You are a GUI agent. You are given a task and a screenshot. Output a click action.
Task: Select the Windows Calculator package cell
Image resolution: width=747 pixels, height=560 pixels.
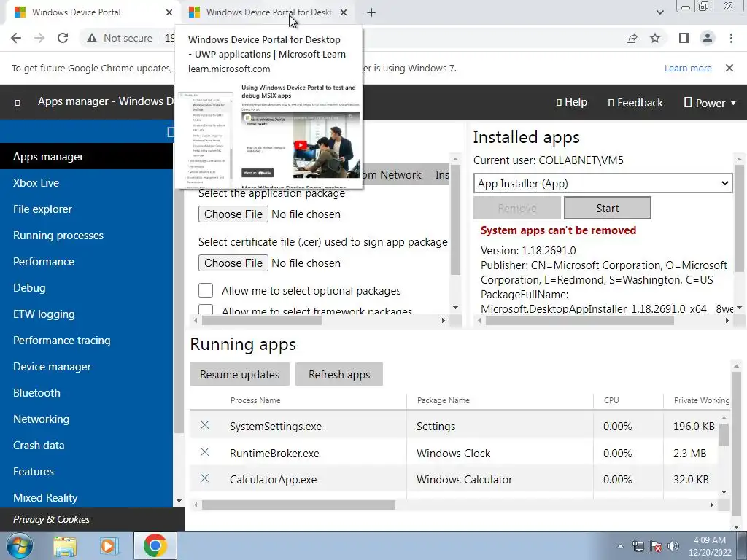pos(500,480)
